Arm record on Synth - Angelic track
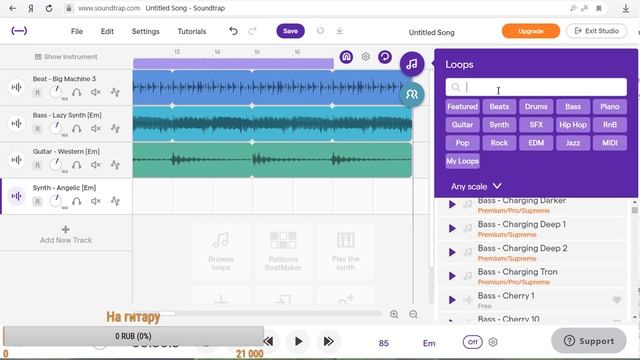 (x=37, y=202)
